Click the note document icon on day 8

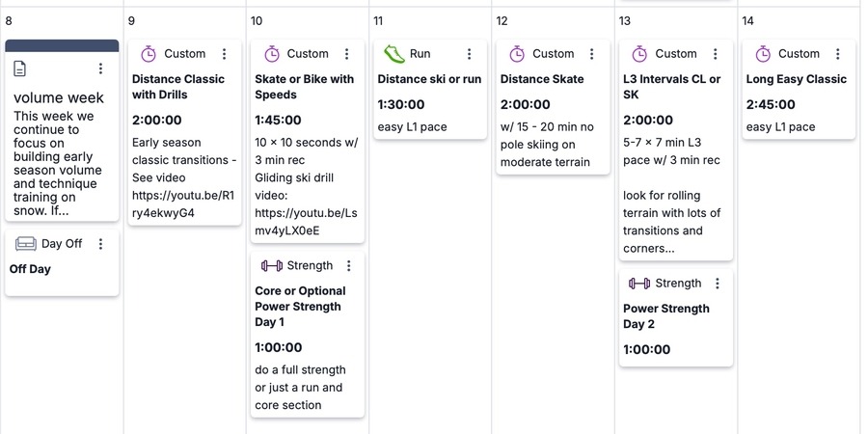pos(20,68)
